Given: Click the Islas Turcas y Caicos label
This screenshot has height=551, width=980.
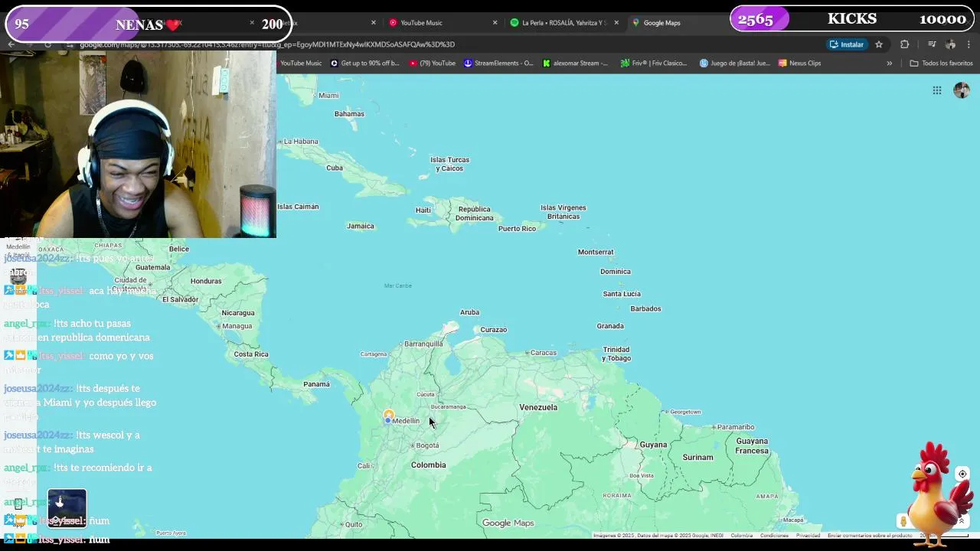Looking at the screenshot, I should [x=449, y=164].
